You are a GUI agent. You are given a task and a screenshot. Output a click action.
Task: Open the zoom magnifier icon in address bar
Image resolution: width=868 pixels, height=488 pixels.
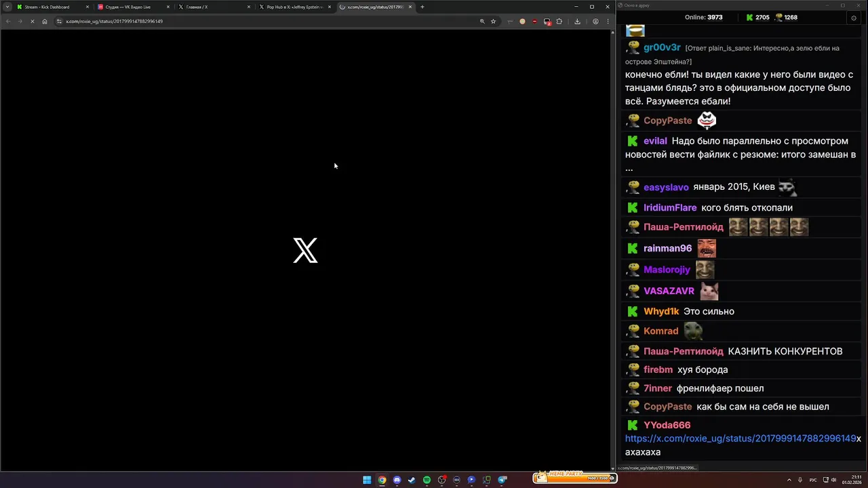482,21
